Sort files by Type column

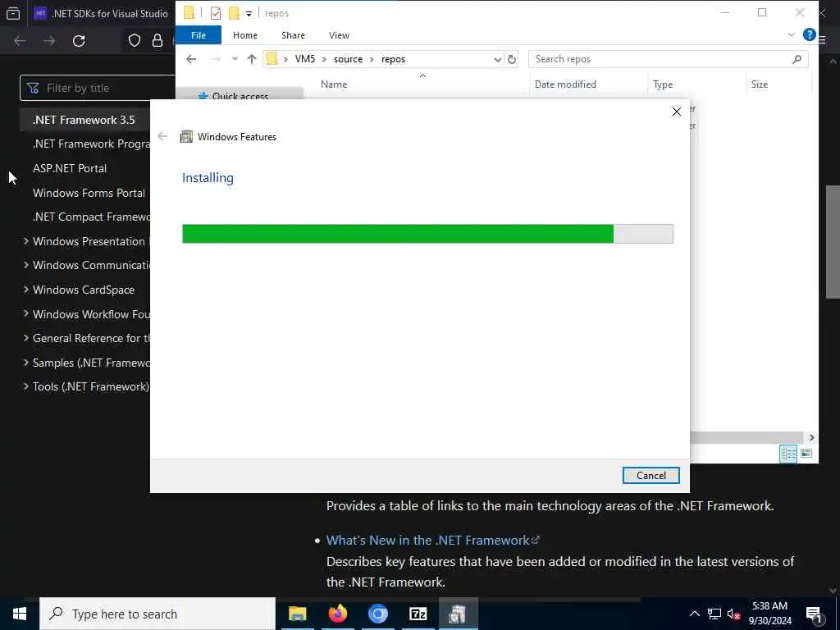click(663, 84)
